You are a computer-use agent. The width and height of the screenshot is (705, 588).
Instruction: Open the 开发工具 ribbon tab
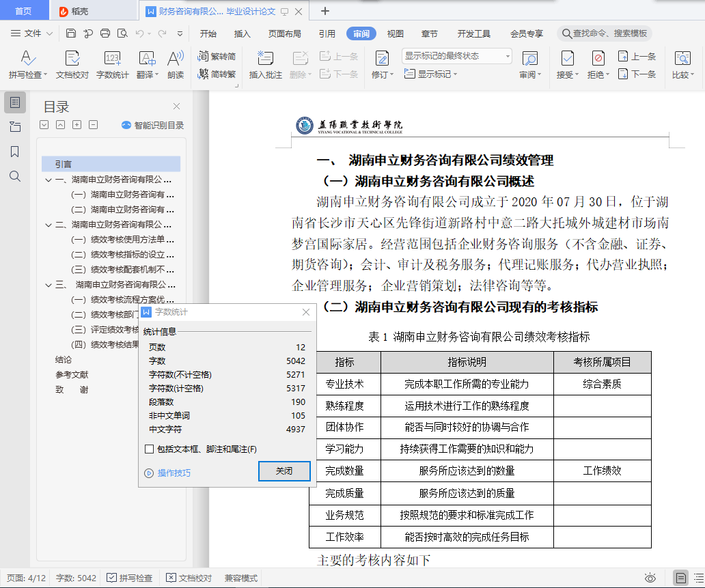coord(473,33)
